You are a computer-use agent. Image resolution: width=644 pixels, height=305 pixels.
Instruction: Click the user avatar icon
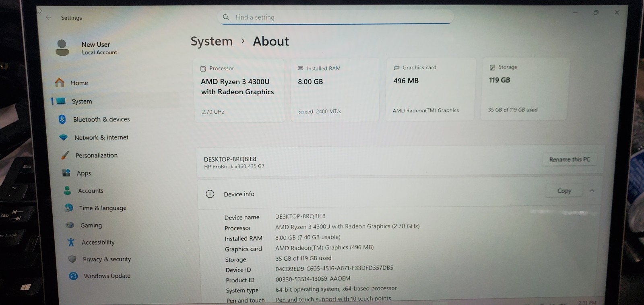(x=62, y=48)
